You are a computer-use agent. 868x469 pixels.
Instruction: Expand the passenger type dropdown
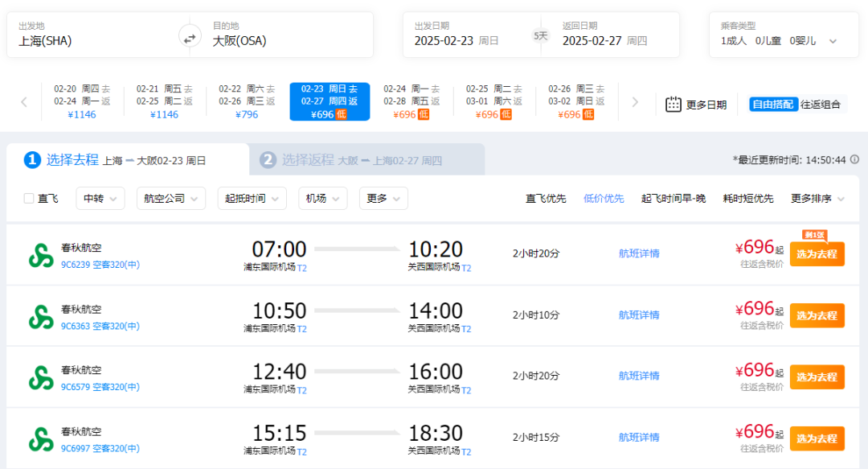click(x=833, y=41)
